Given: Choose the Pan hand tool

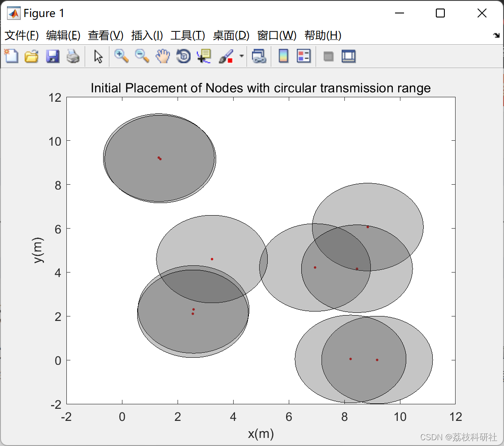Looking at the screenshot, I should tap(163, 56).
